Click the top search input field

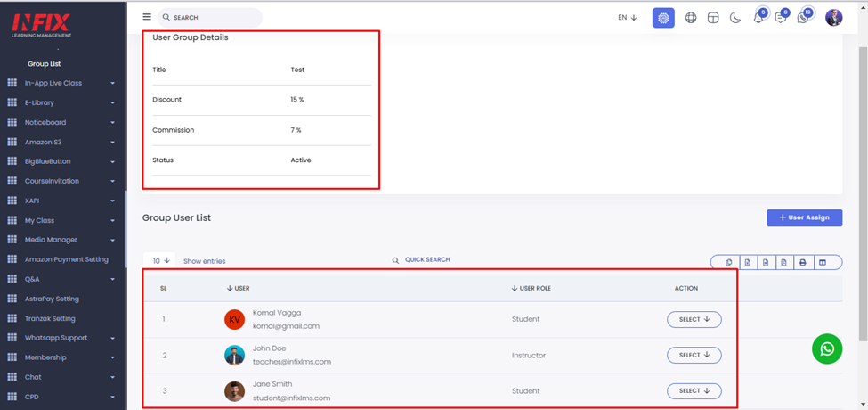coord(214,17)
